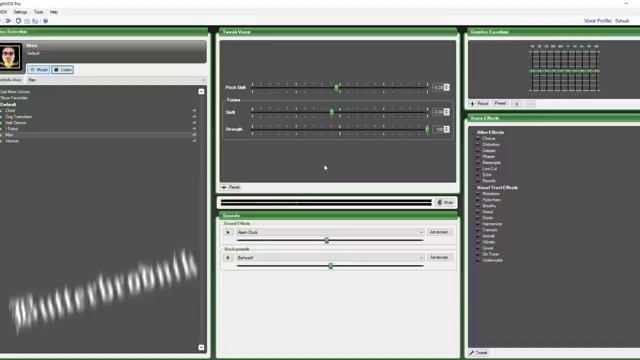Open the Help menu

click(x=53, y=12)
